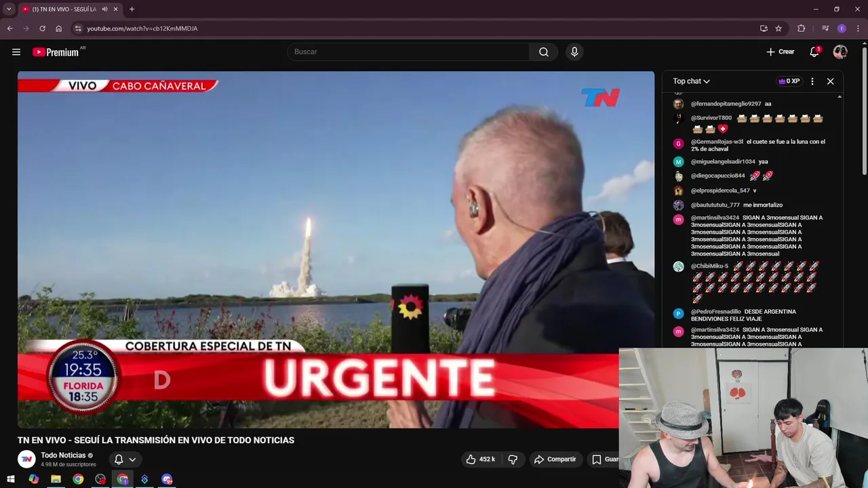The width and height of the screenshot is (868, 488).
Task: Save the video with Guardar button
Action: [x=604, y=460]
